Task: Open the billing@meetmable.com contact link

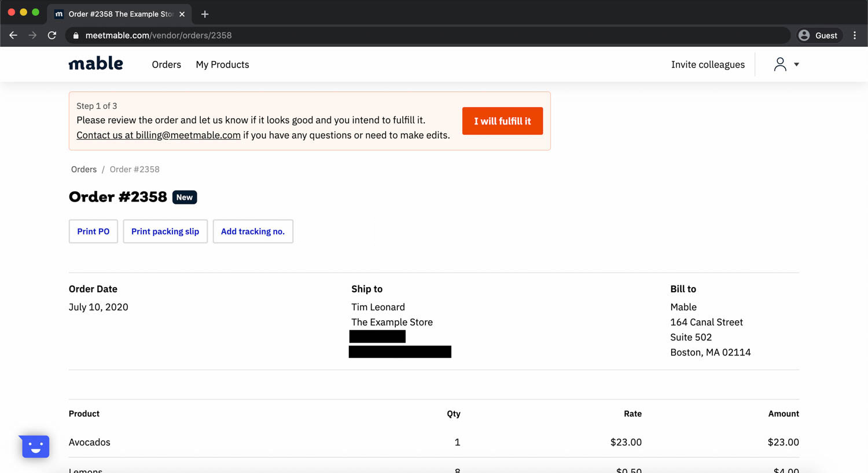Action: pyautogui.click(x=159, y=135)
